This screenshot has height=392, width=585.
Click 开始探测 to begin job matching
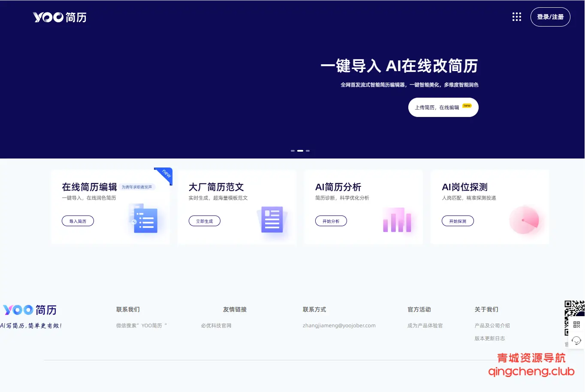click(458, 221)
